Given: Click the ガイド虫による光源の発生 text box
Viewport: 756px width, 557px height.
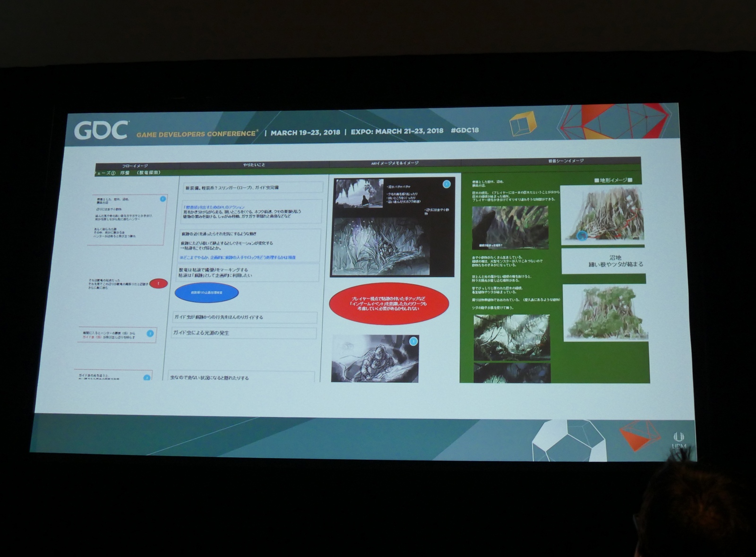Looking at the screenshot, I should point(243,333).
